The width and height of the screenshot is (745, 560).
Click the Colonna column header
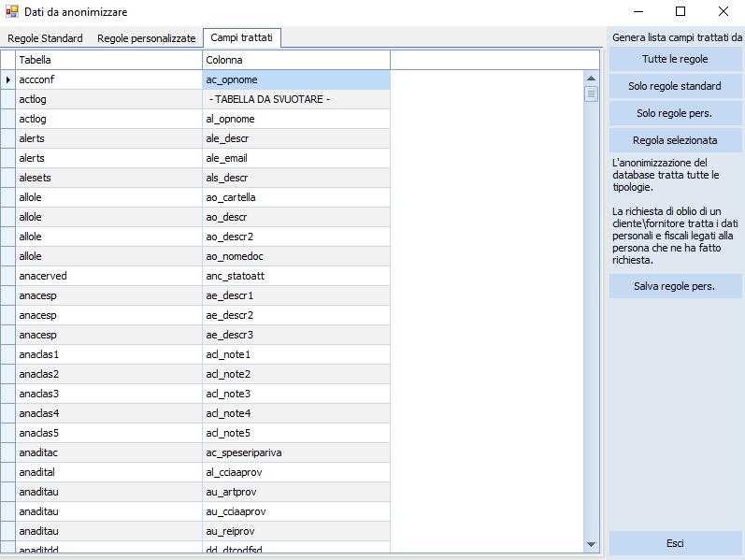295,60
